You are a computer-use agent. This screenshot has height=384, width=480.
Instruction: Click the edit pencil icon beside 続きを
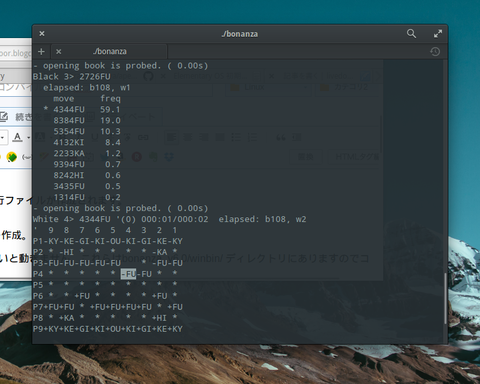[x=4, y=116]
